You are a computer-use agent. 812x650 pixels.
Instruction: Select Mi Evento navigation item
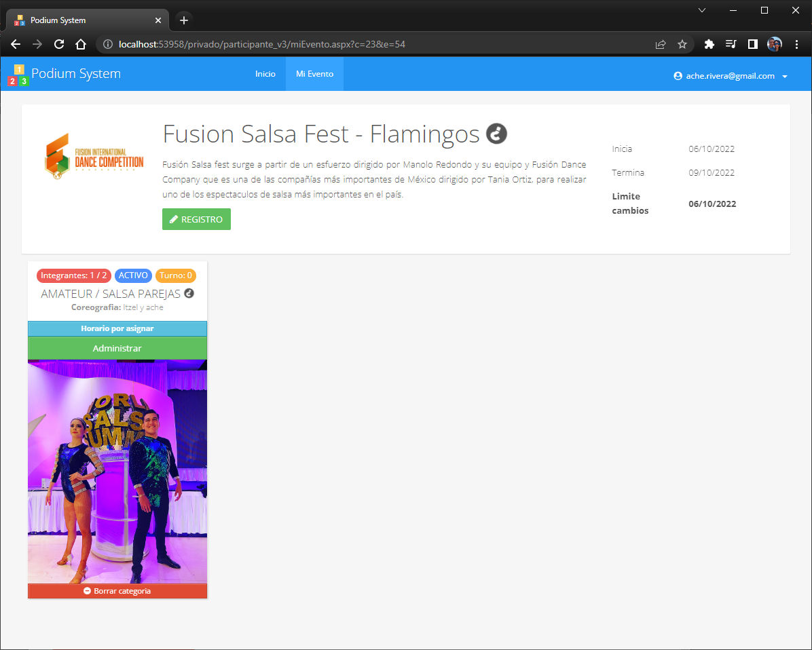[x=314, y=74]
